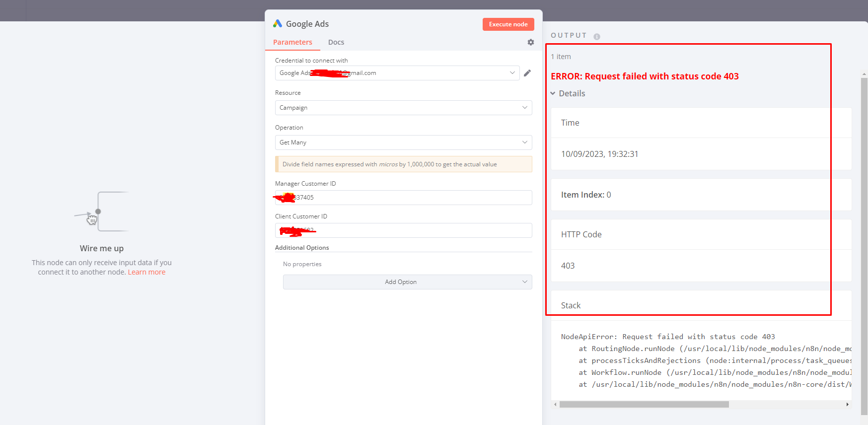This screenshot has width=868, height=425.
Task: Click the processTicksAndRejections stack trace line
Action: (x=715, y=360)
